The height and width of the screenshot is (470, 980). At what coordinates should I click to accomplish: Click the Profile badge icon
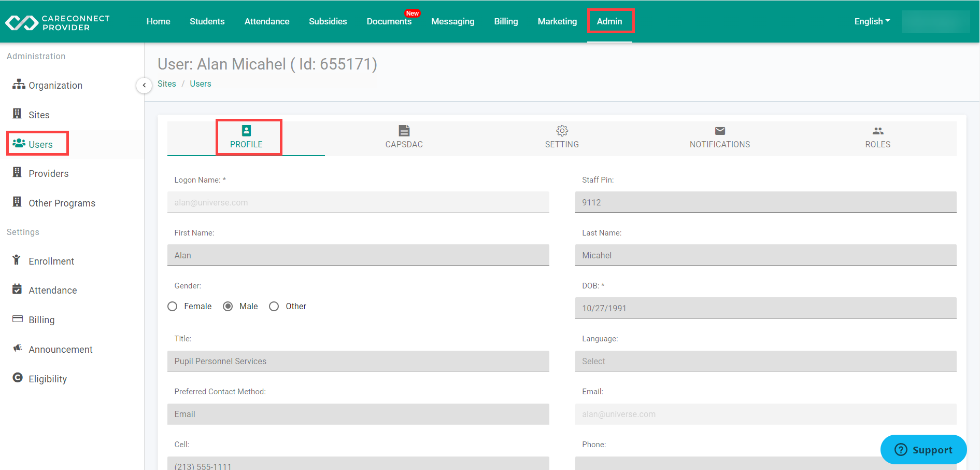[x=246, y=131]
